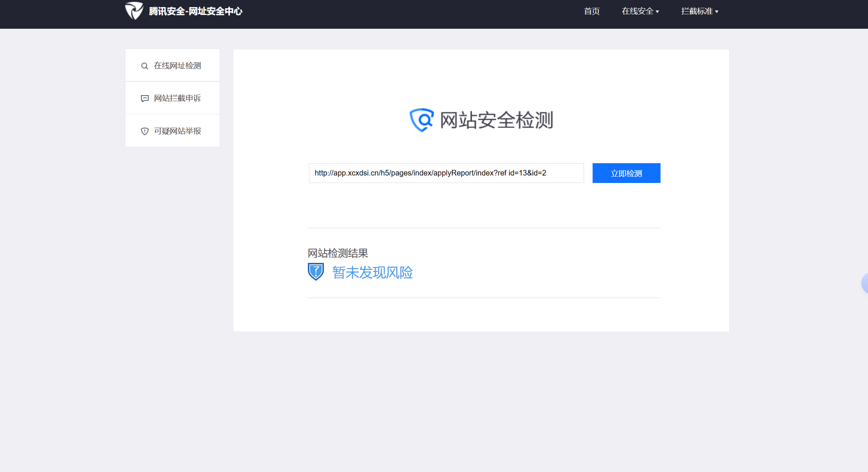Click the Tencent Security shield logo
Viewport: 868px width, 472px height.
(134, 11)
